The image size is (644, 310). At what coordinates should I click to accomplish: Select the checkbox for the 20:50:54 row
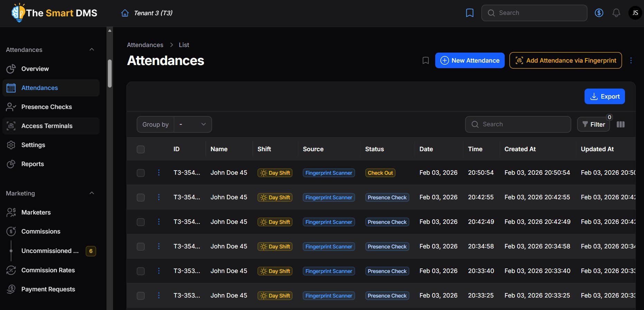[x=141, y=173]
